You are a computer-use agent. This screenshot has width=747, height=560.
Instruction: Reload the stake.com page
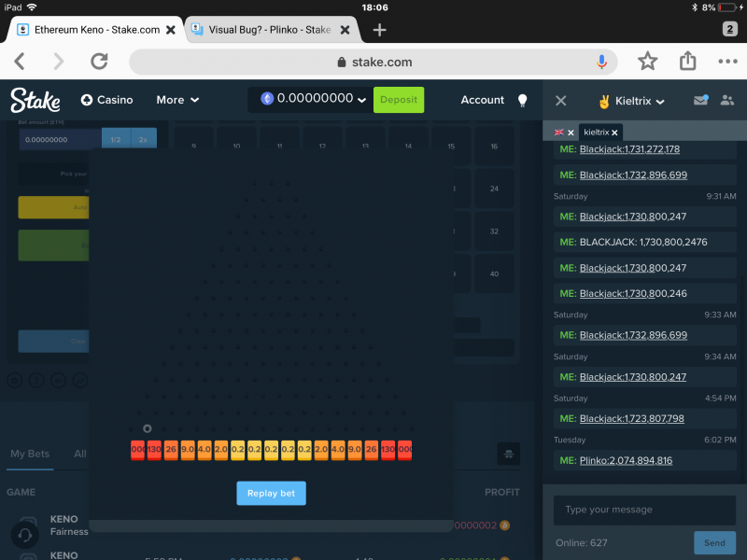(99, 62)
